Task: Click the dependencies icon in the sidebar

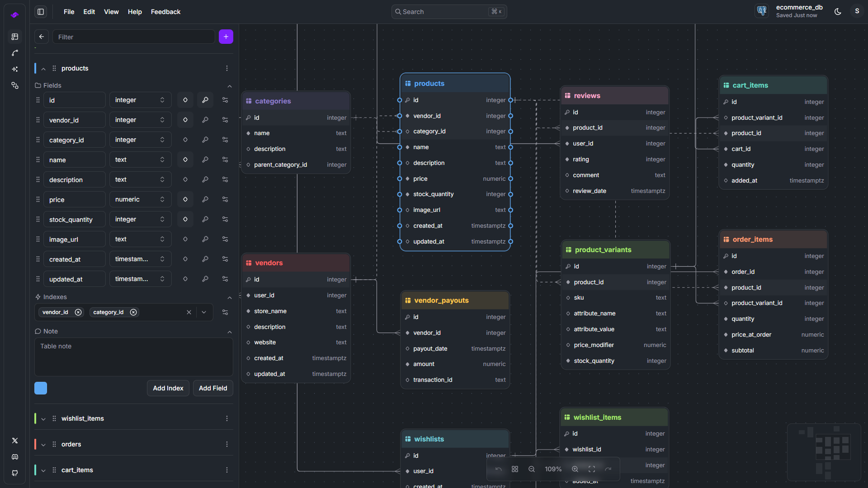Action: (15, 85)
